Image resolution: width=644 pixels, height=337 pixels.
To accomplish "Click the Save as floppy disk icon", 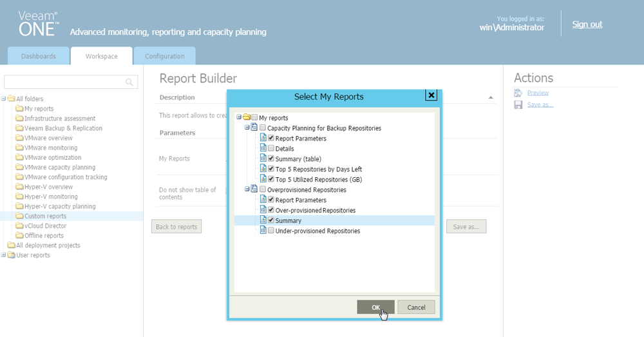I will pyautogui.click(x=518, y=104).
